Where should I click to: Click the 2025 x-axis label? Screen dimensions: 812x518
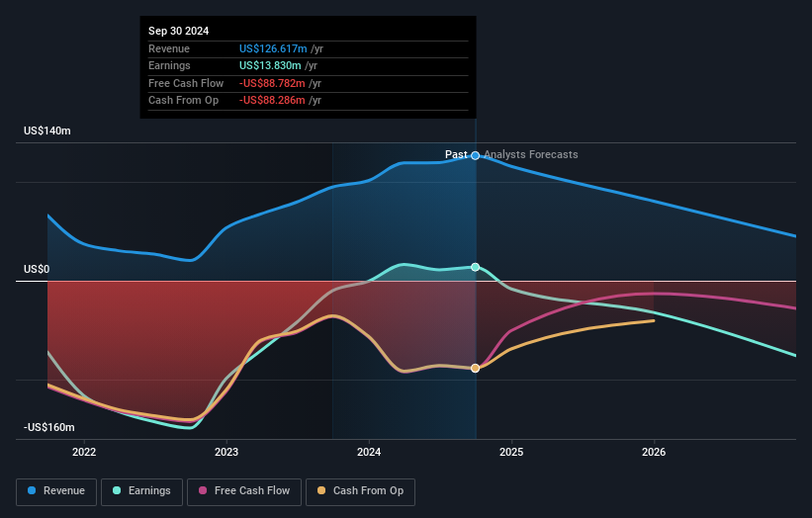tap(511, 452)
